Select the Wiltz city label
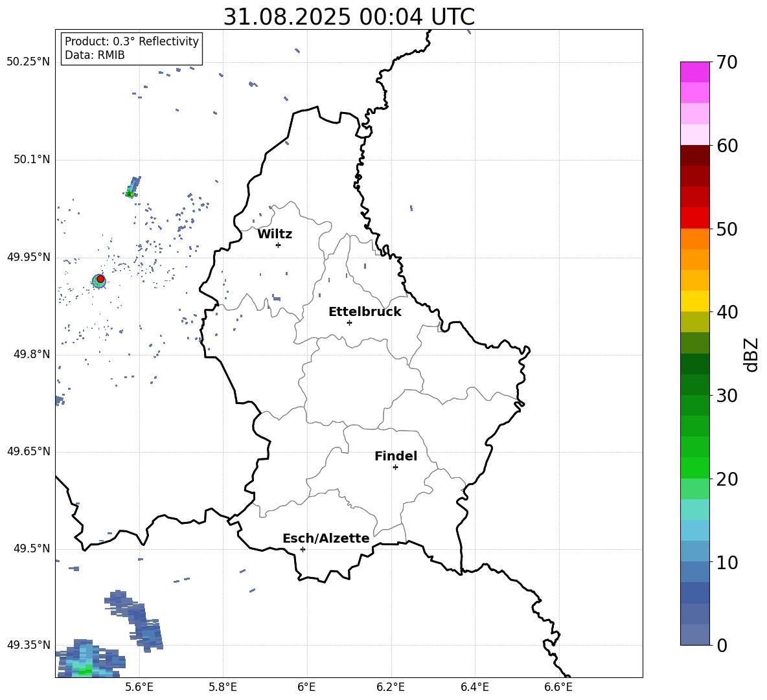This screenshot has width=767, height=700. point(275,234)
